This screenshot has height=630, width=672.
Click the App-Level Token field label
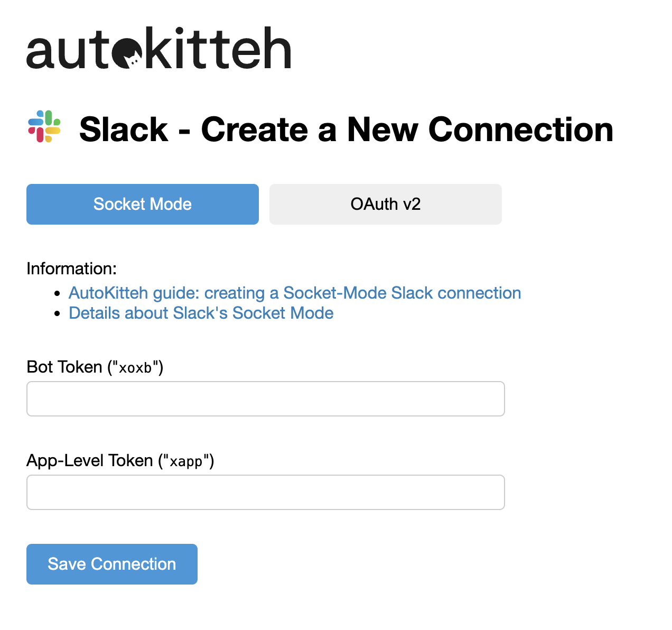[x=120, y=460]
